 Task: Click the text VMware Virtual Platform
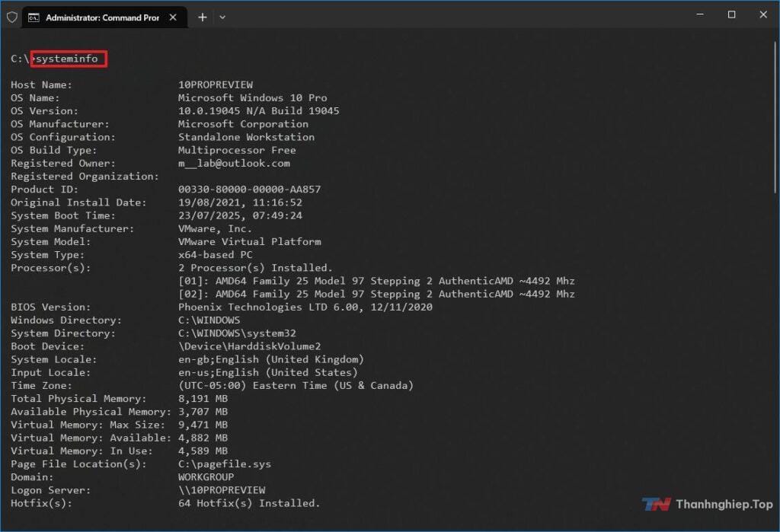(x=249, y=241)
